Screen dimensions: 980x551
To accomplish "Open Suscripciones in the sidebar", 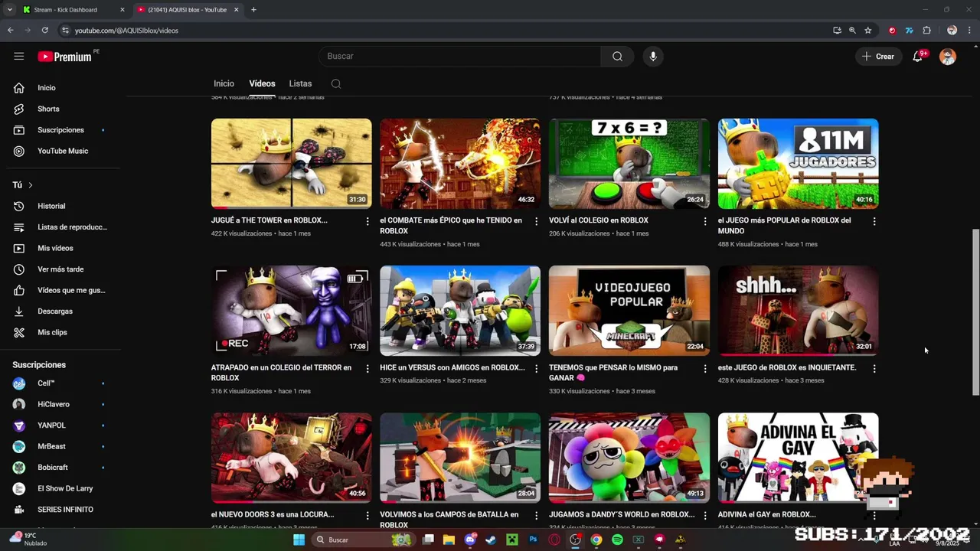I will pyautogui.click(x=61, y=130).
